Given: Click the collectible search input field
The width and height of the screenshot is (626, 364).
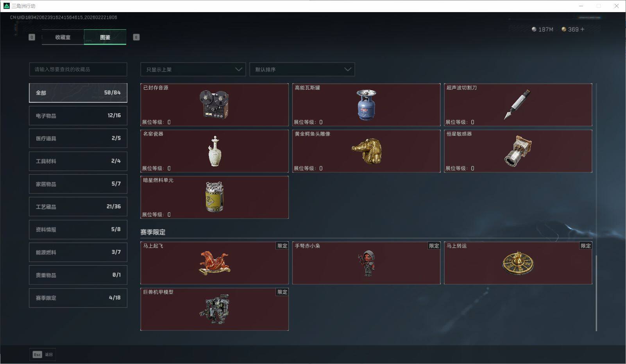Looking at the screenshot, I should point(78,70).
